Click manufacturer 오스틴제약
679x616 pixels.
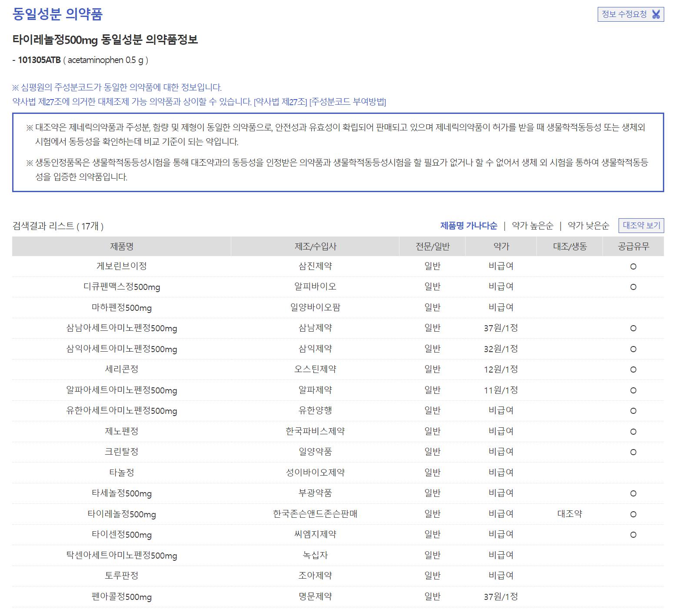pos(315,369)
